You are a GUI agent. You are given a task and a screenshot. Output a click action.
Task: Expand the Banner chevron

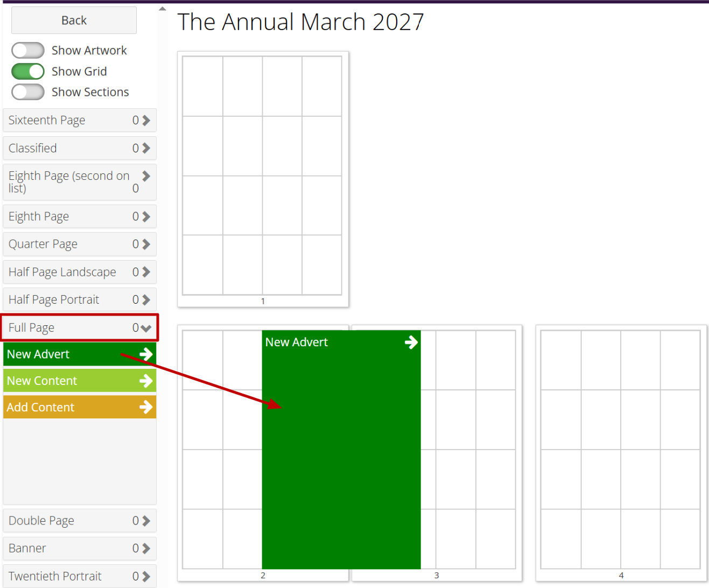click(x=146, y=549)
